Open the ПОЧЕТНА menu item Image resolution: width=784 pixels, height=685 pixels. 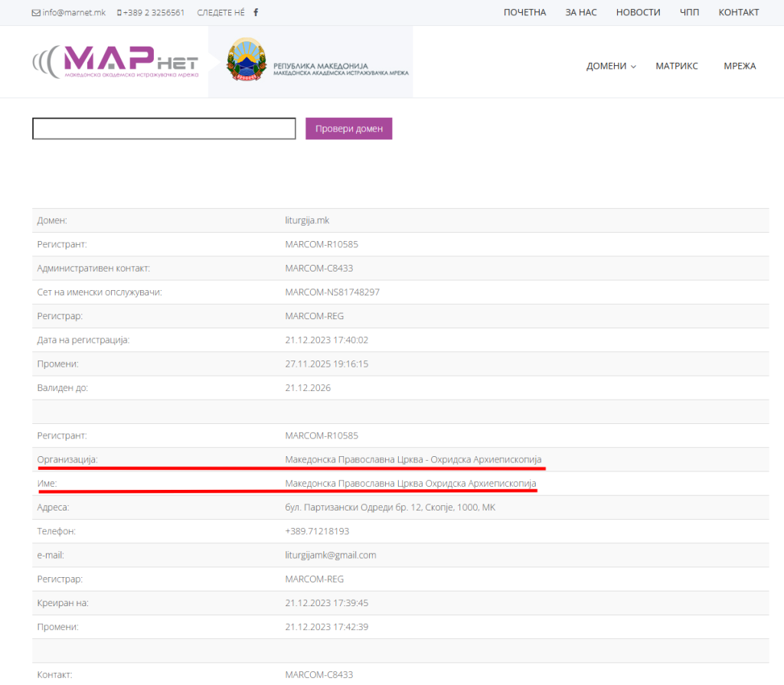tap(524, 12)
